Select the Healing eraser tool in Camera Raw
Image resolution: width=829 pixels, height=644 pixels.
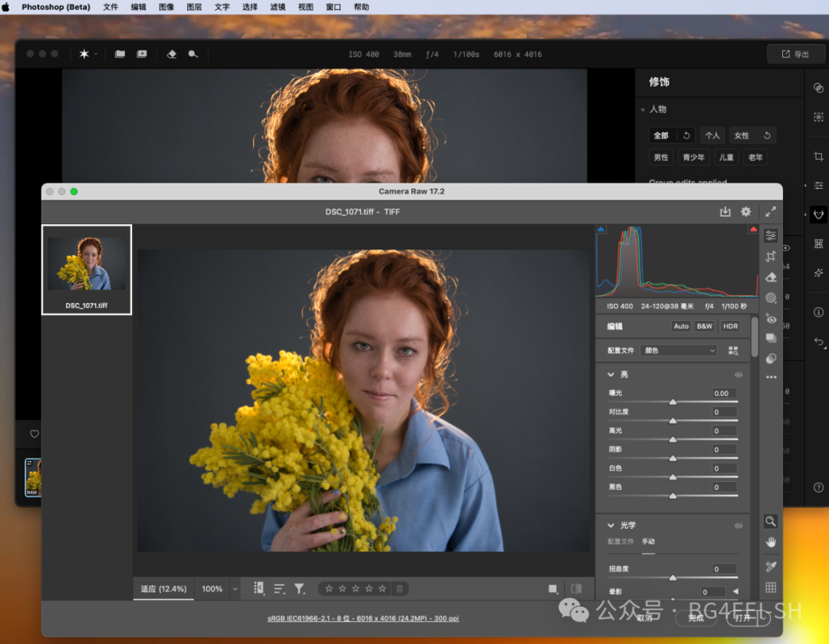coord(771,277)
